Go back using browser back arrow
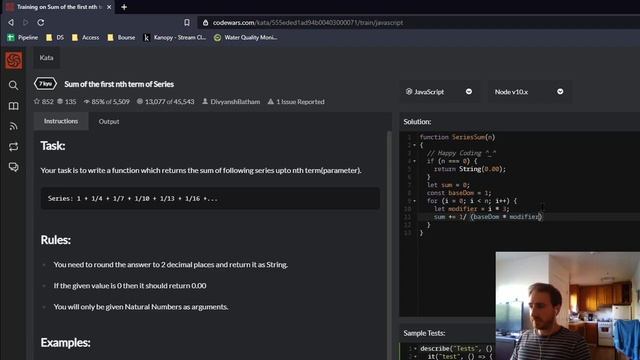 click(x=11, y=22)
